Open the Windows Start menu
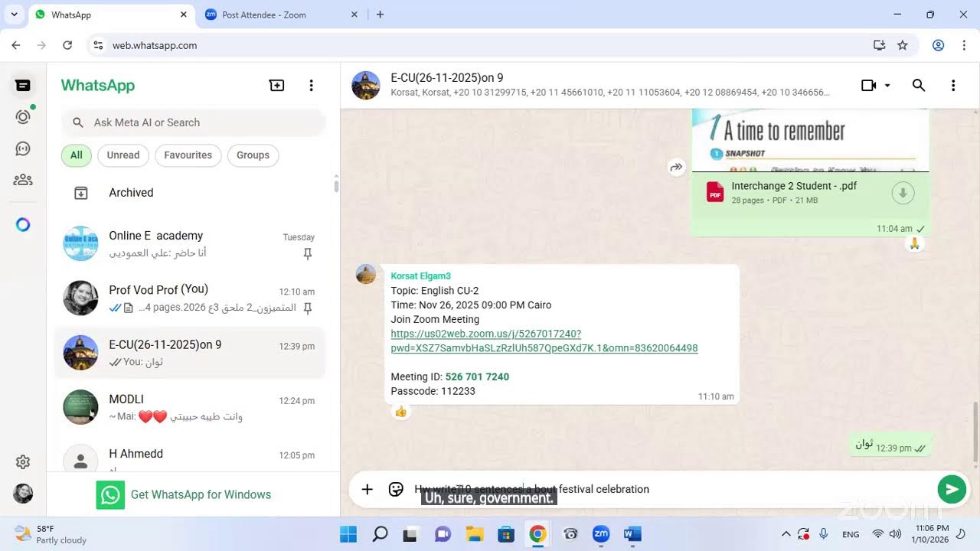Viewport: 980px width, 551px height. click(348, 533)
